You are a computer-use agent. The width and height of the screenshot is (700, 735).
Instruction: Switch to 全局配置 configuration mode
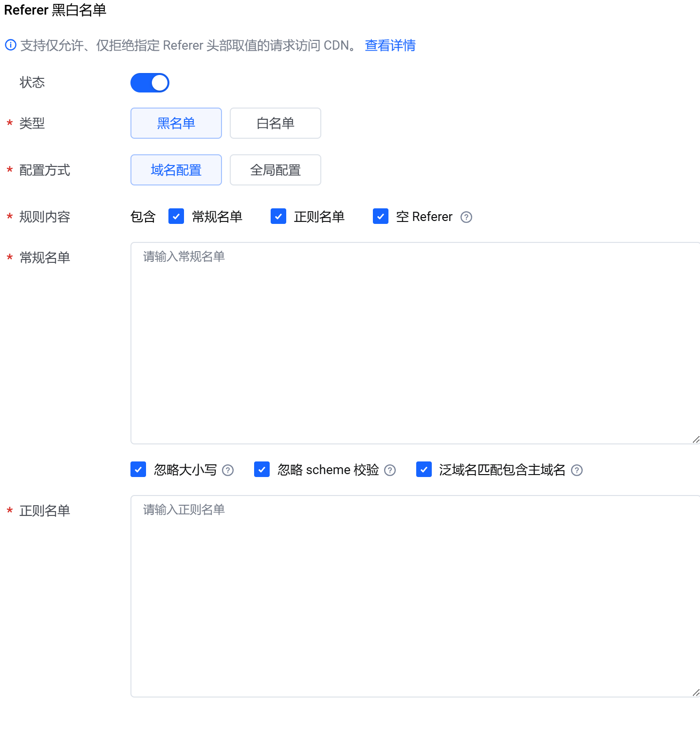(x=276, y=170)
